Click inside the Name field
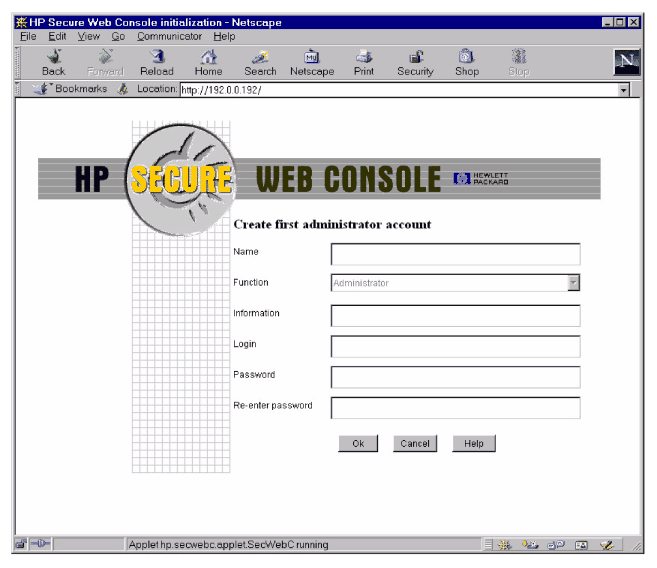657x568 pixels. [455, 254]
